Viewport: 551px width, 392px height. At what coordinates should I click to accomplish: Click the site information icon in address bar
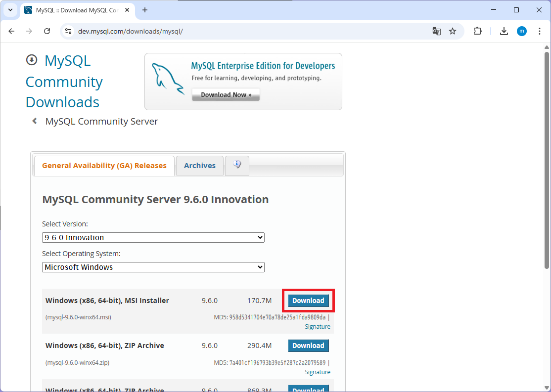pos(69,31)
